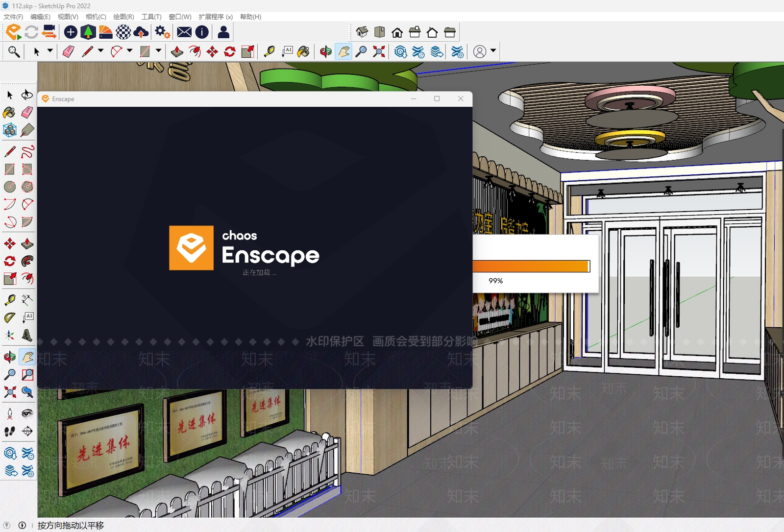Open the Enscape About info icon
The width and height of the screenshot is (784, 532).
pos(202,32)
